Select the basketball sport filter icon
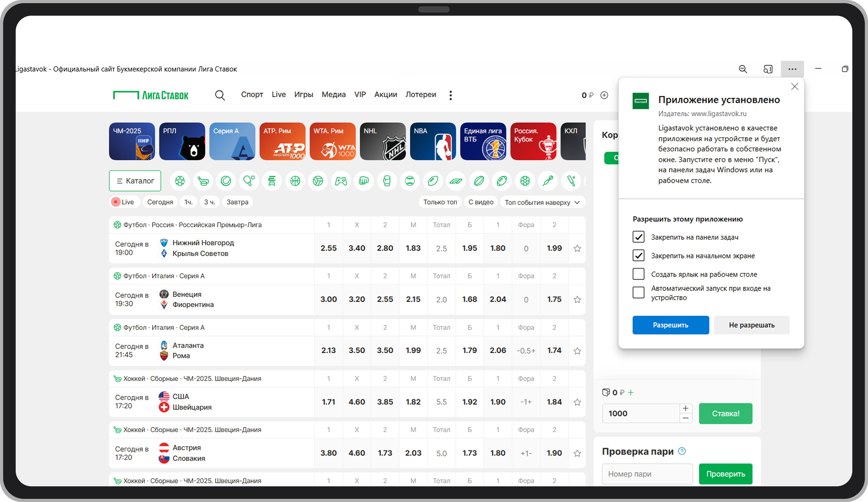Viewport: 868px width, 502px height. click(295, 181)
